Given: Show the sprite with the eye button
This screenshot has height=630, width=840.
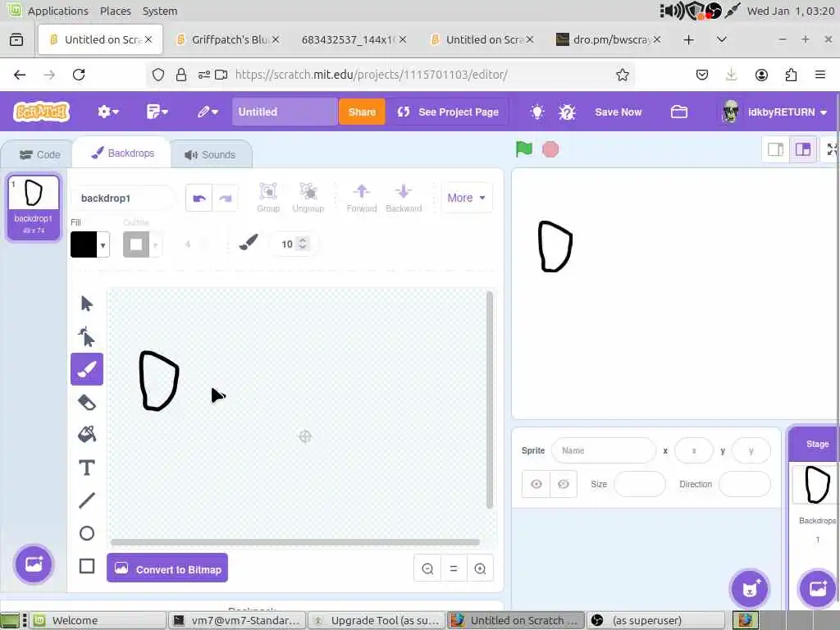Looking at the screenshot, I should pos(536,484).
